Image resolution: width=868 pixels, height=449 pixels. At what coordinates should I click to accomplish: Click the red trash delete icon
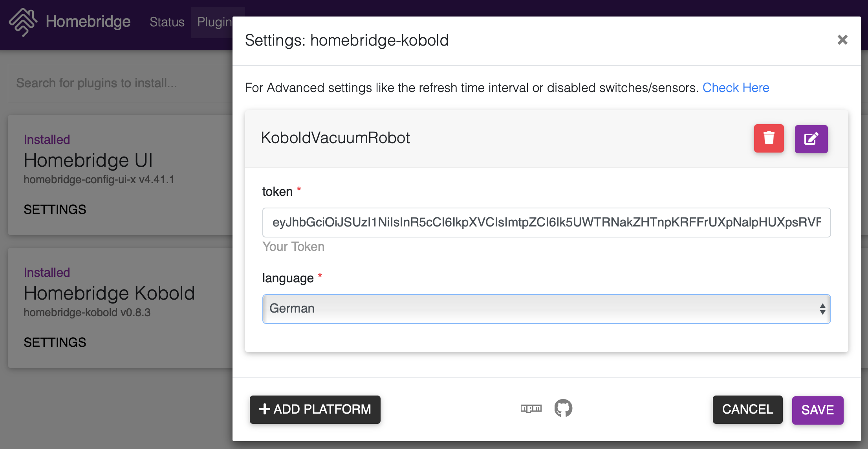pos(769,138)
